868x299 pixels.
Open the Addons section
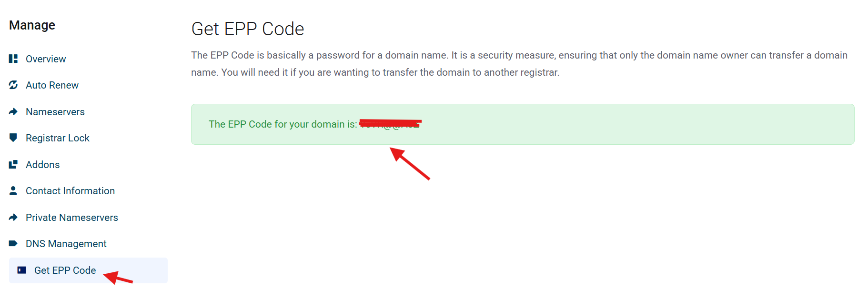pyautogui.click(x=43, y=165)
